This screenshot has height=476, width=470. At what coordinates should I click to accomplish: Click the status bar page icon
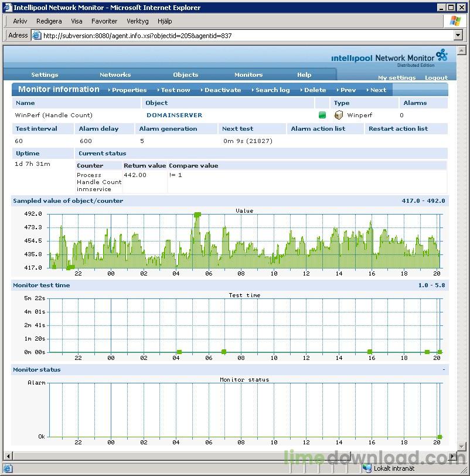tap(8, 468)
